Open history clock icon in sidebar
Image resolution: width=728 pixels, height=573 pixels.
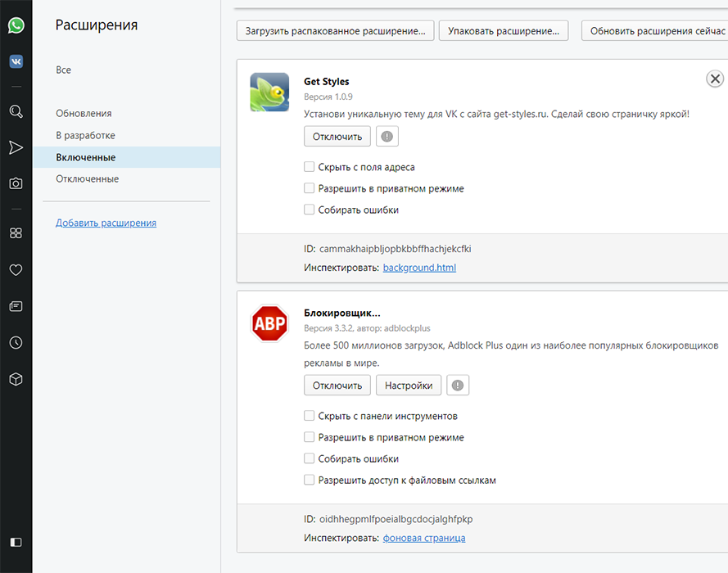click(16, 343)
